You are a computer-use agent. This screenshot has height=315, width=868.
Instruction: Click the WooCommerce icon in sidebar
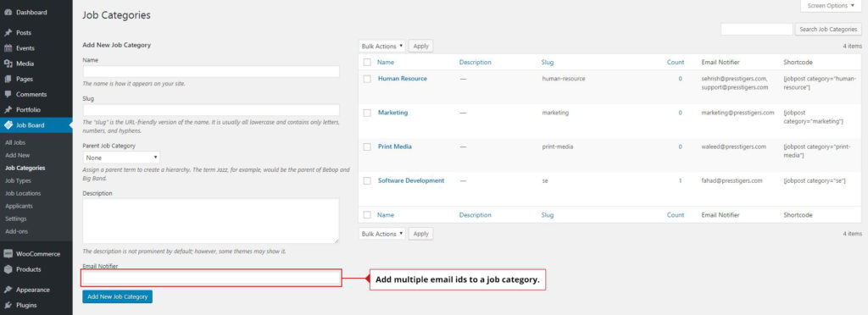(8, 254)
